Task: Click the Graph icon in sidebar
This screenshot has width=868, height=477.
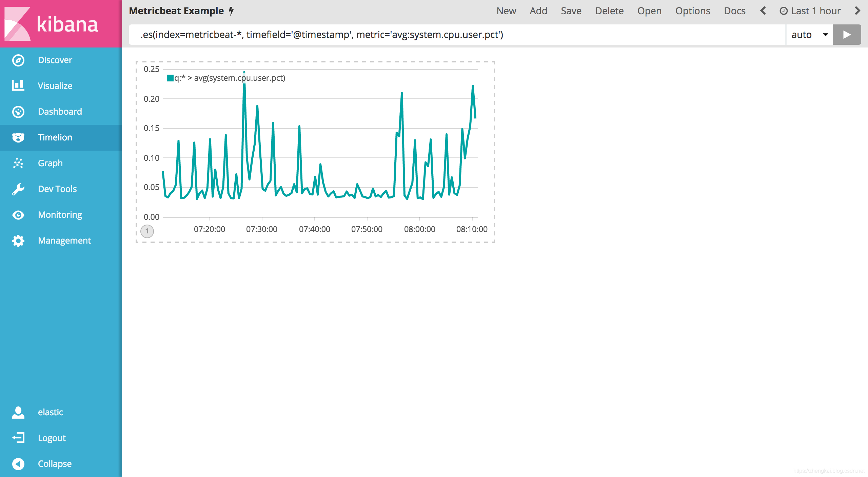Action: tap(18, 163)
